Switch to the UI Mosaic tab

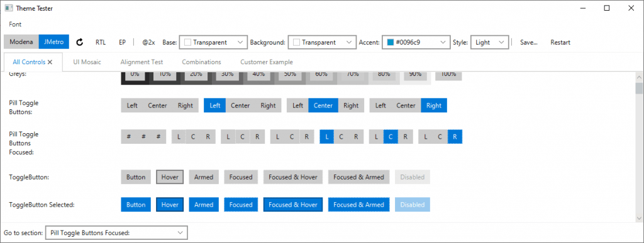coord(87,62)
